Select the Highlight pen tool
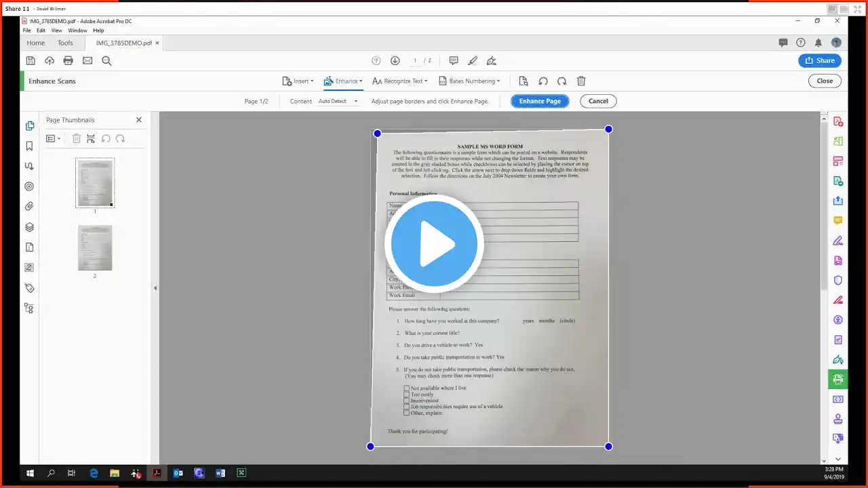The width and height of the screenshot is (868, 488). (473, 60)
